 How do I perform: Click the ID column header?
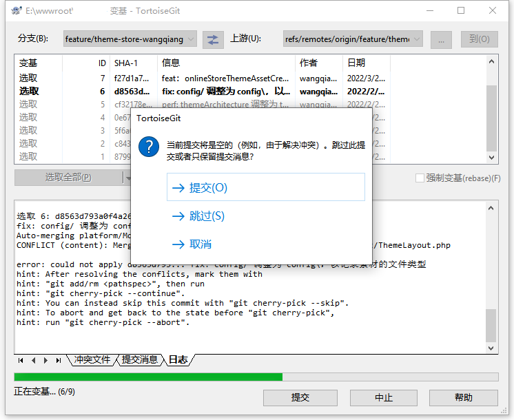click(x=86, y=63)
